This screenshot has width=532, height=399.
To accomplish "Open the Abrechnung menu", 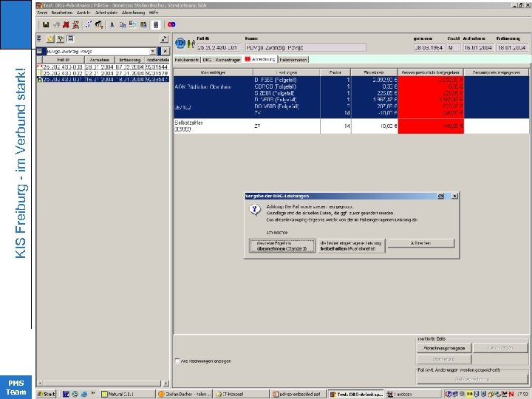I will pyautogui.click(x=133, y=13).
